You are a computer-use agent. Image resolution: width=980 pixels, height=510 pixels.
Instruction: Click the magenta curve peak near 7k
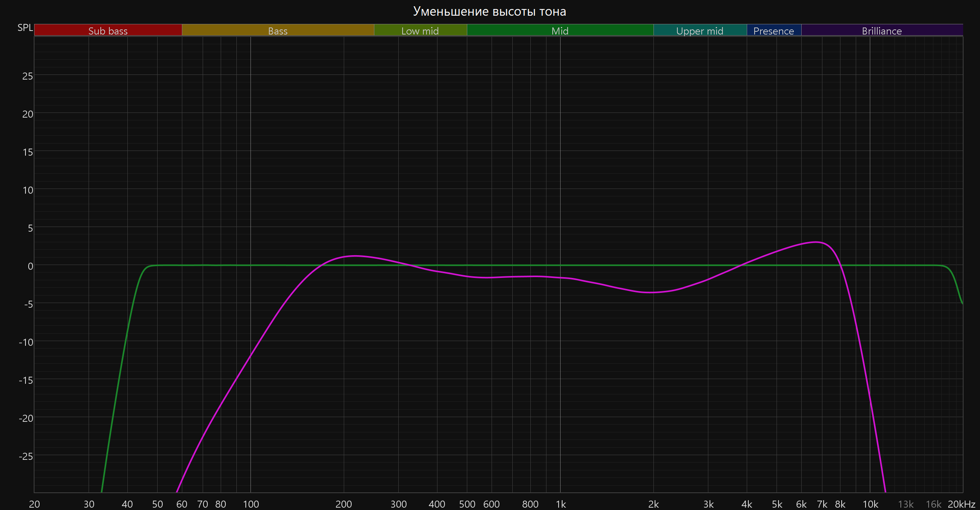pos(815,242)
